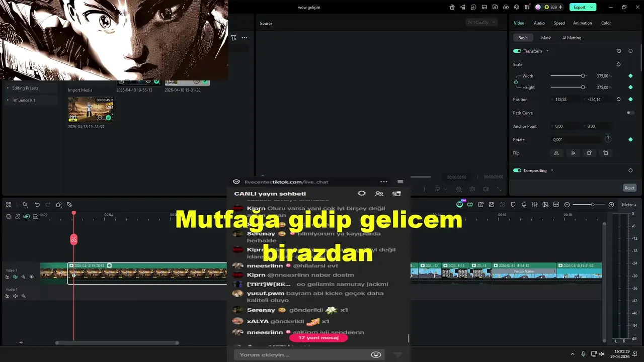644x362 pixels.
Task: Click the timeline zoom slider handle
Action: click(593, 205)
